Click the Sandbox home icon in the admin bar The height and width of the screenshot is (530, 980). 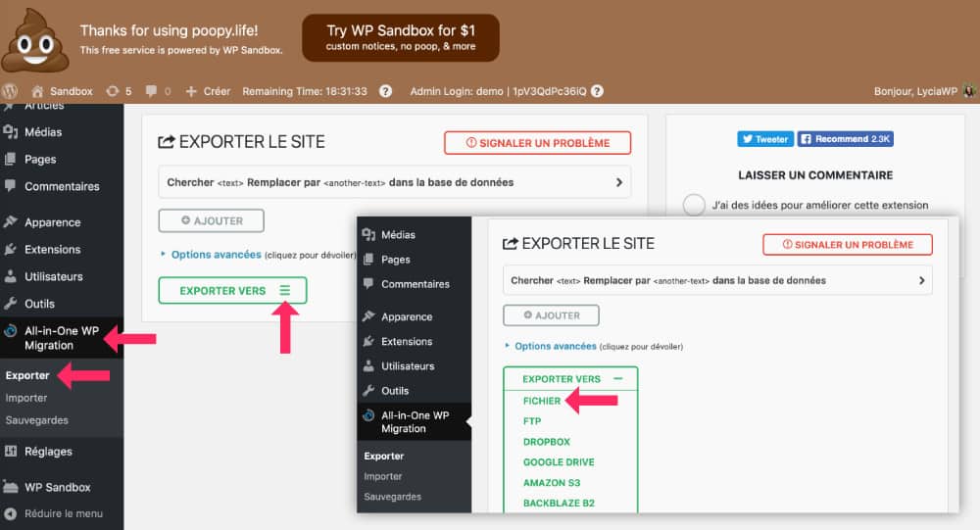[x=37, y=91]
